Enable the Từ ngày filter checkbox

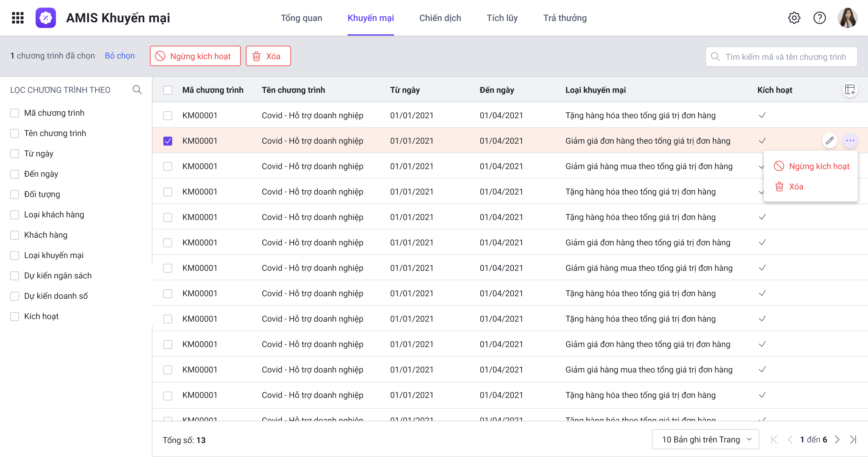tap(14, 154)
